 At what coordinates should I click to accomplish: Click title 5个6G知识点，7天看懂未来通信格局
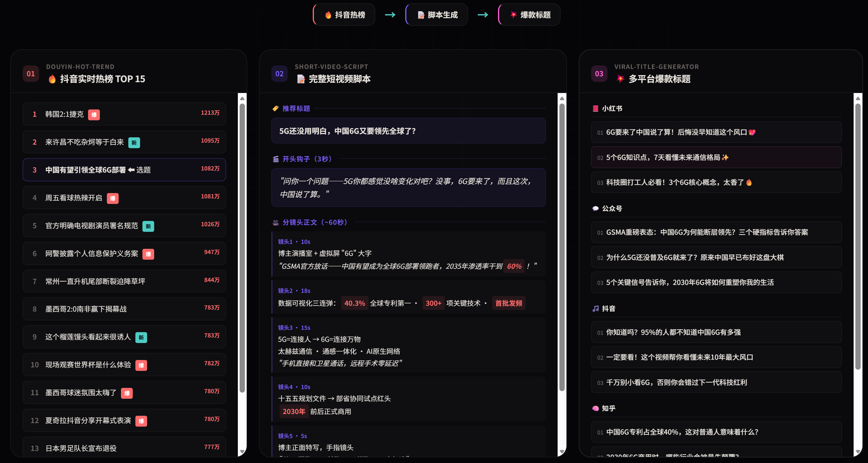(x=716, y=157)
